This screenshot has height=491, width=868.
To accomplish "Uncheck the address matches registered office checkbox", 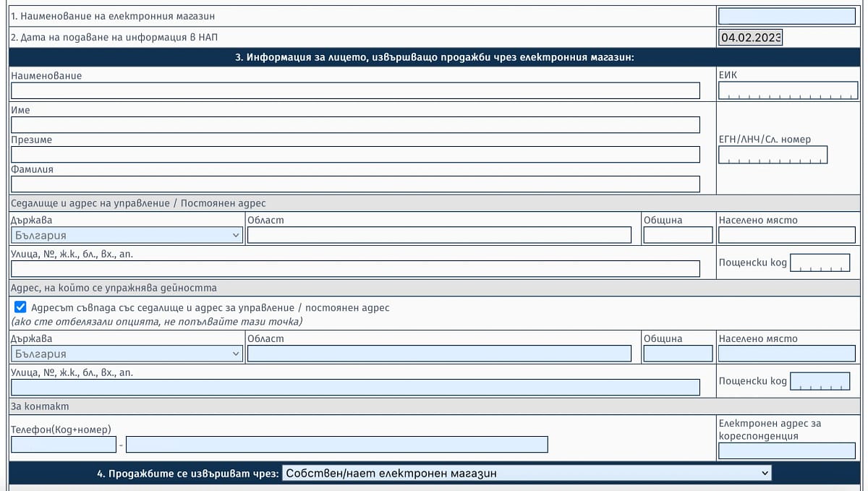I will click(20, 307).
